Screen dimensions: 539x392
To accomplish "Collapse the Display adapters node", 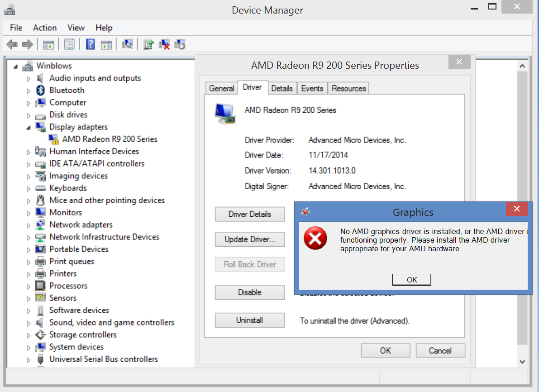I will 28,128.
